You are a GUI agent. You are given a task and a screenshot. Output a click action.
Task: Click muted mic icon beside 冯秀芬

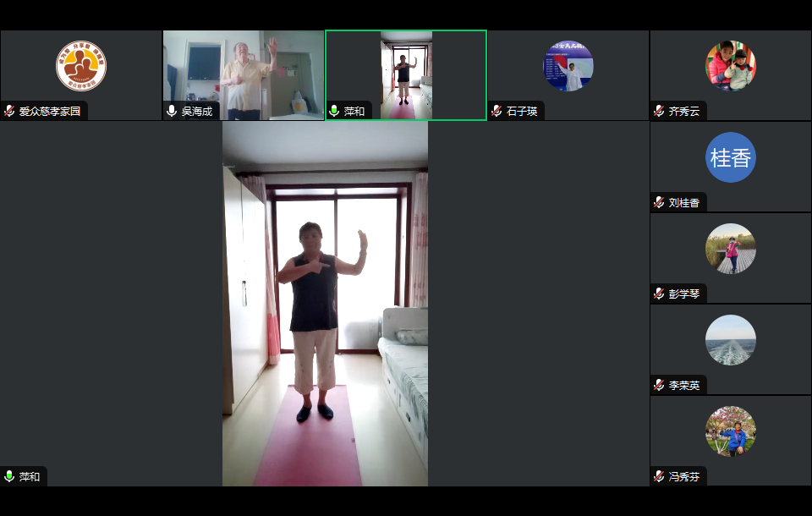point(659,477)
